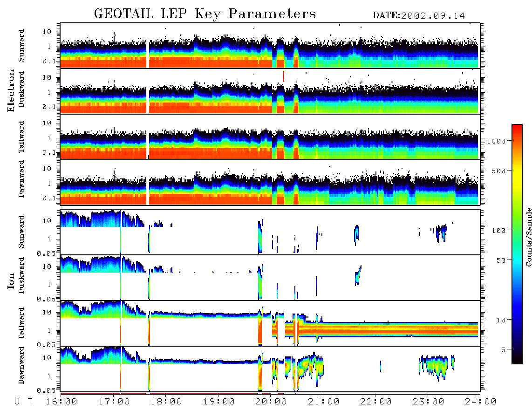
Task: Click the 0.1 tick of Electron Dawnward axis
Action: (48, 198)
